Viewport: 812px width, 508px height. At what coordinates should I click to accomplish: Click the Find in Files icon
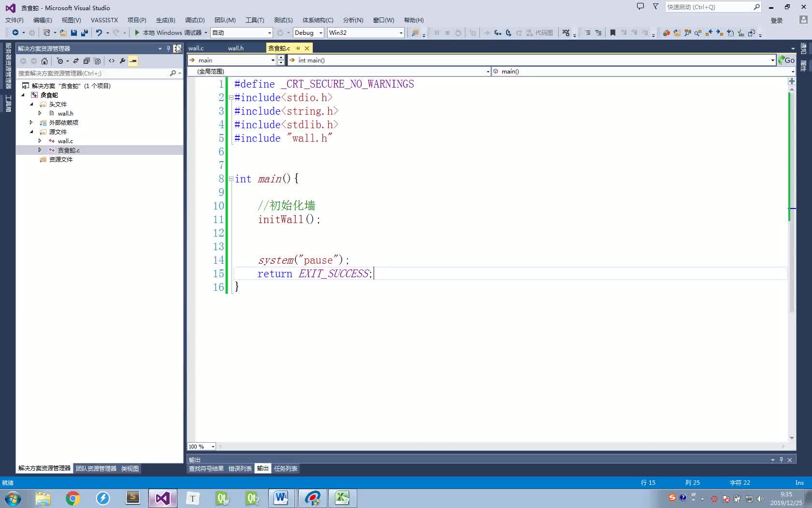[x=415, y=33]
